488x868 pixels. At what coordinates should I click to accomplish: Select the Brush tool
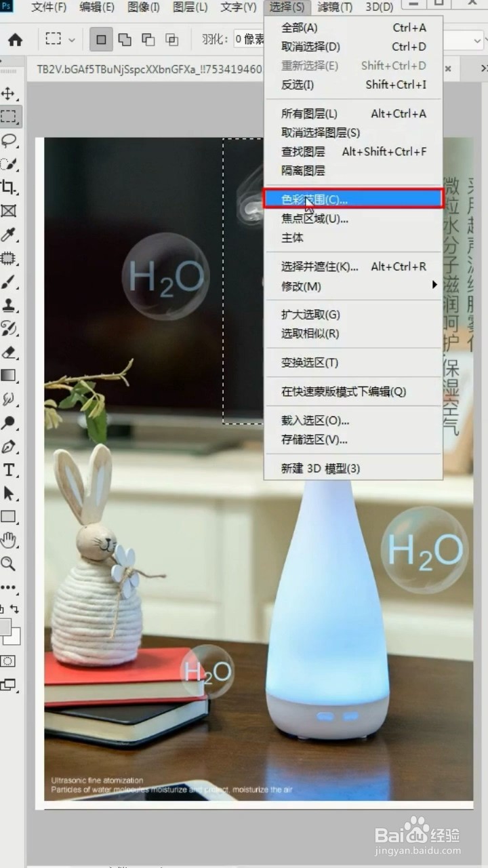[9, 281]
